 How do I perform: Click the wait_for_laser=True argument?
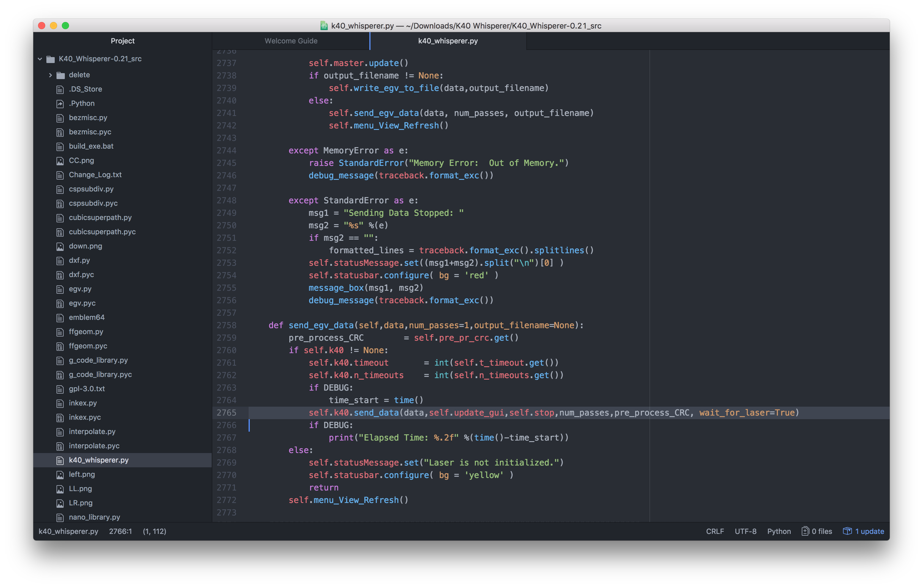coord(747,413)
